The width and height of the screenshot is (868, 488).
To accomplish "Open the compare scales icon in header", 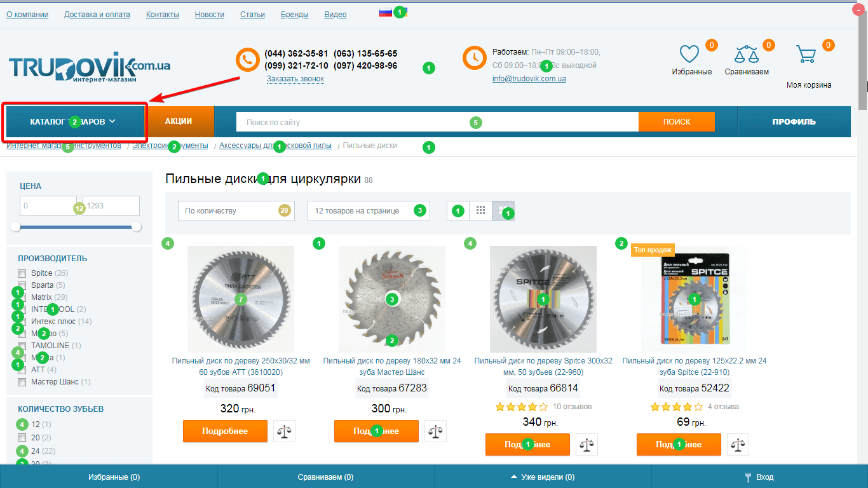I will coord(746,54).
